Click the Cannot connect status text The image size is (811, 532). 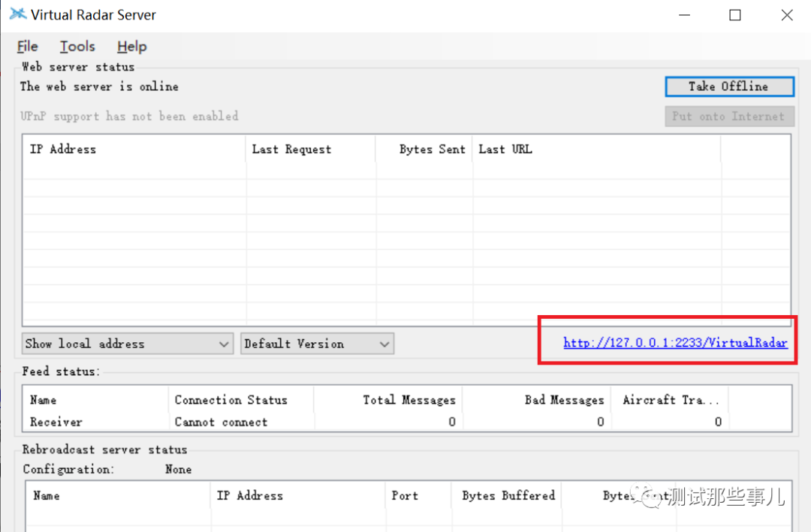click(221, 422)
